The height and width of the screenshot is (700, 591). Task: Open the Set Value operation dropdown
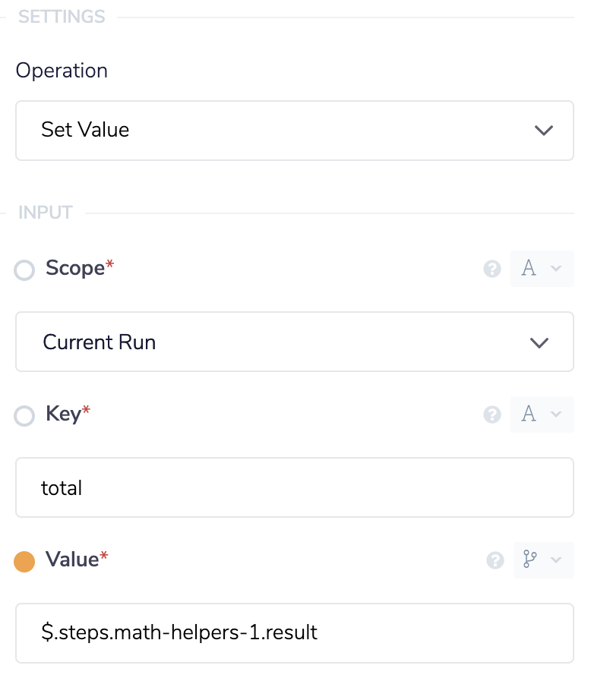295,129
